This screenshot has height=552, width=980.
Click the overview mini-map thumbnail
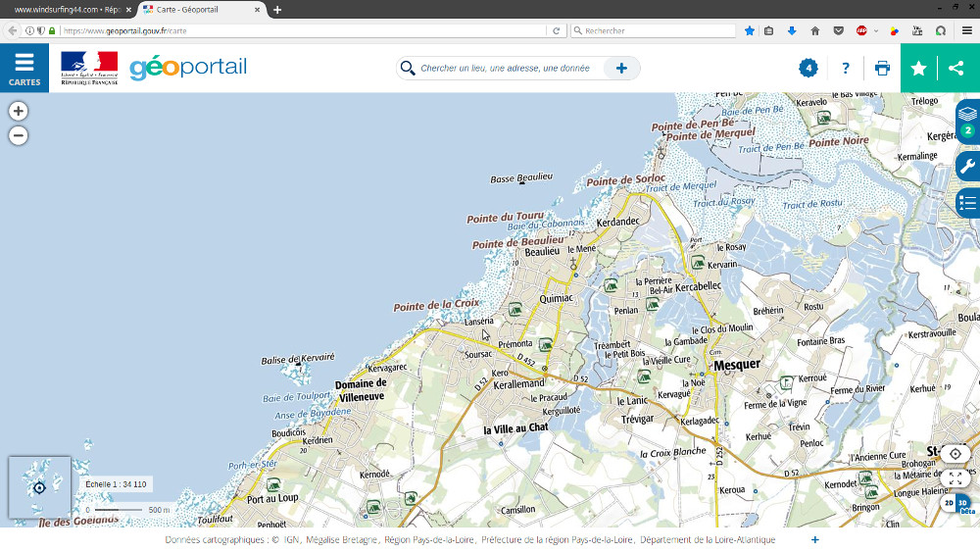coord(39,487)
